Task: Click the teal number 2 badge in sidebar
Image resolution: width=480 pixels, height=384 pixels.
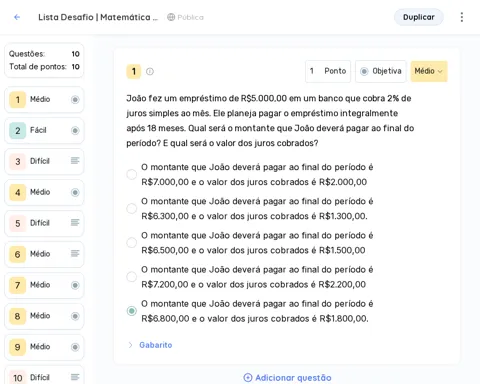Action: tap(18, 130)
